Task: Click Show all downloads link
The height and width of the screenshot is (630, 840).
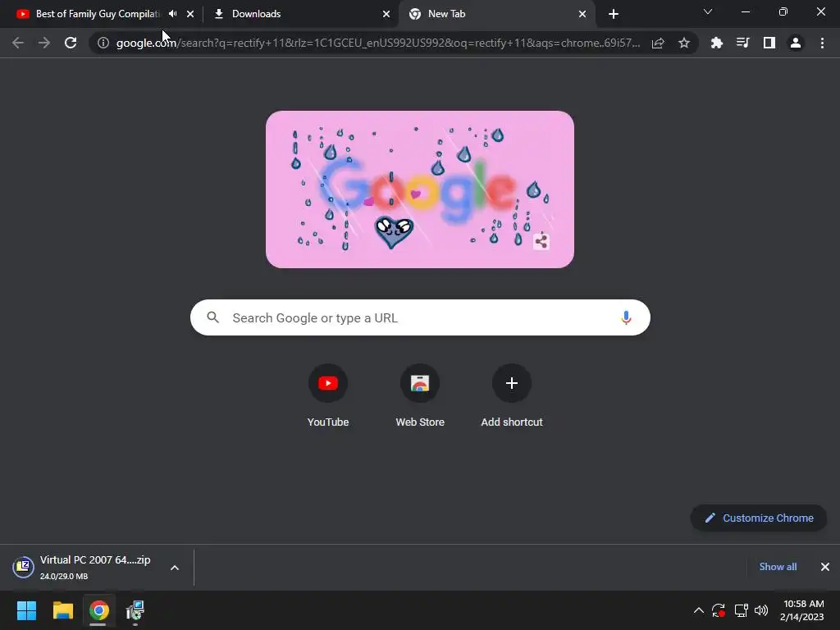Action: [778, 567]
